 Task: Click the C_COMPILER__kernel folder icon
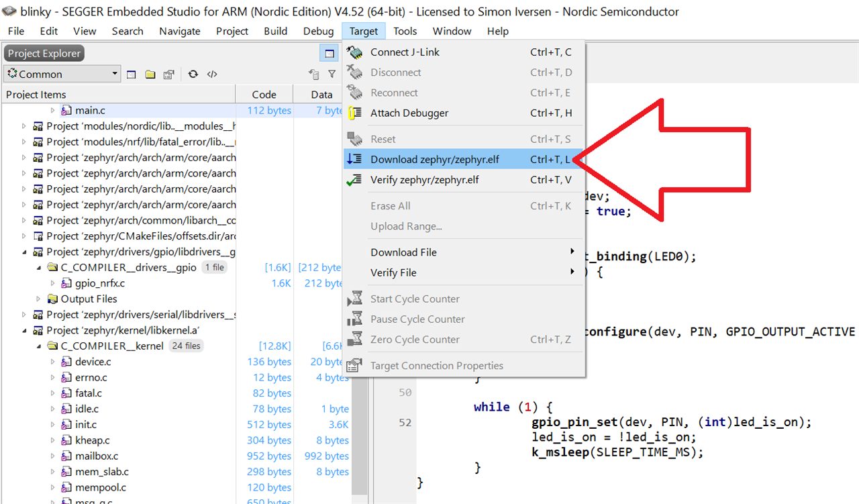[x=52, y=346]
